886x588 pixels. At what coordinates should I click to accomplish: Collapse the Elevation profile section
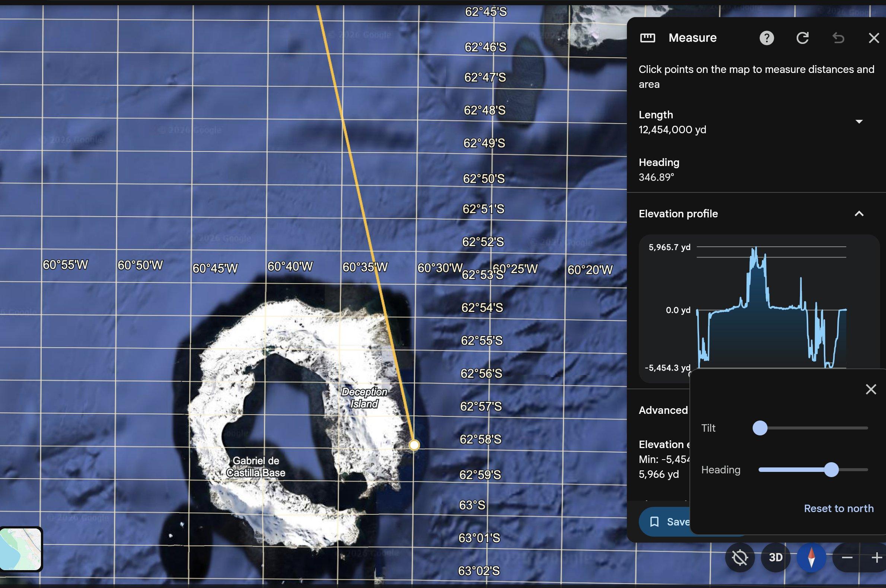859,214
